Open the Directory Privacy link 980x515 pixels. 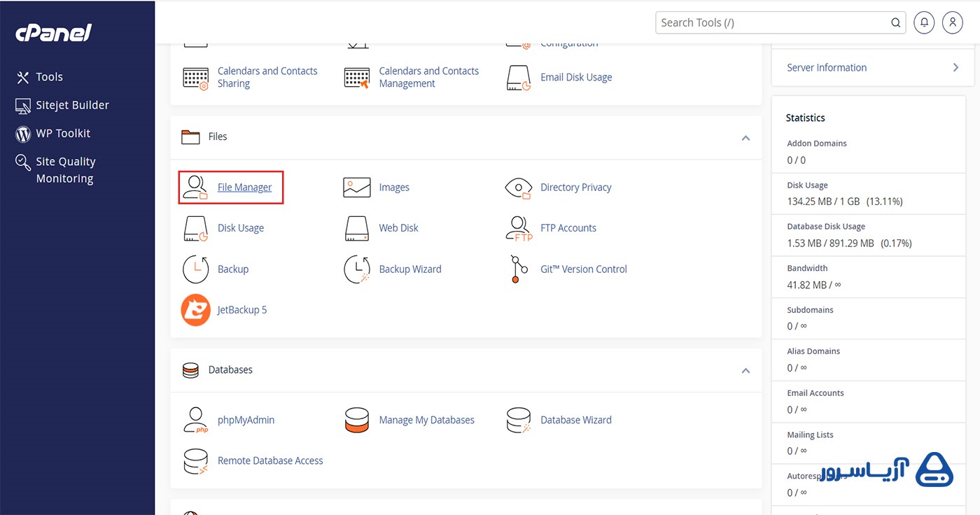[x=576, y=188]
